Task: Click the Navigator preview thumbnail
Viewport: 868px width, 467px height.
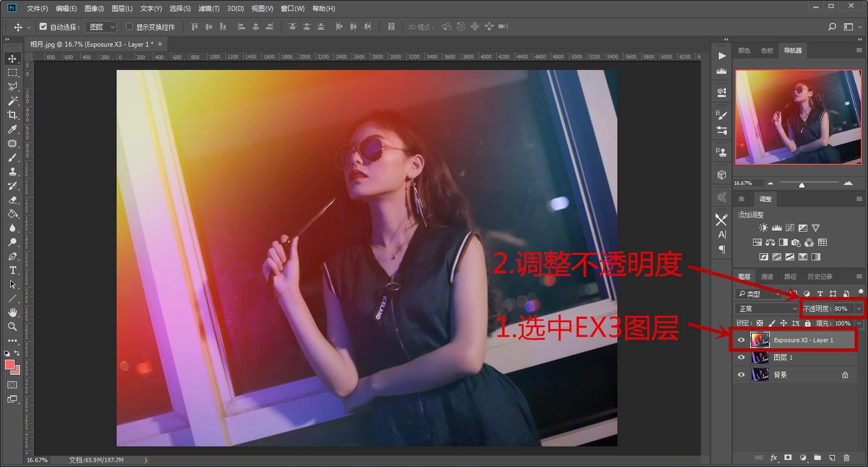Action: pos(798,117)
